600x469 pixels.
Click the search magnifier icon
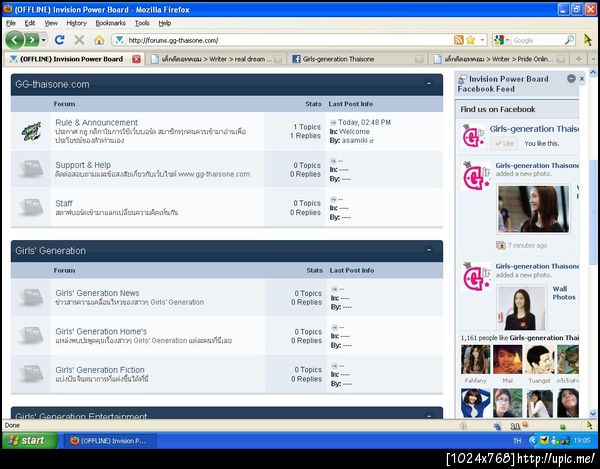[x=569, y=40]
